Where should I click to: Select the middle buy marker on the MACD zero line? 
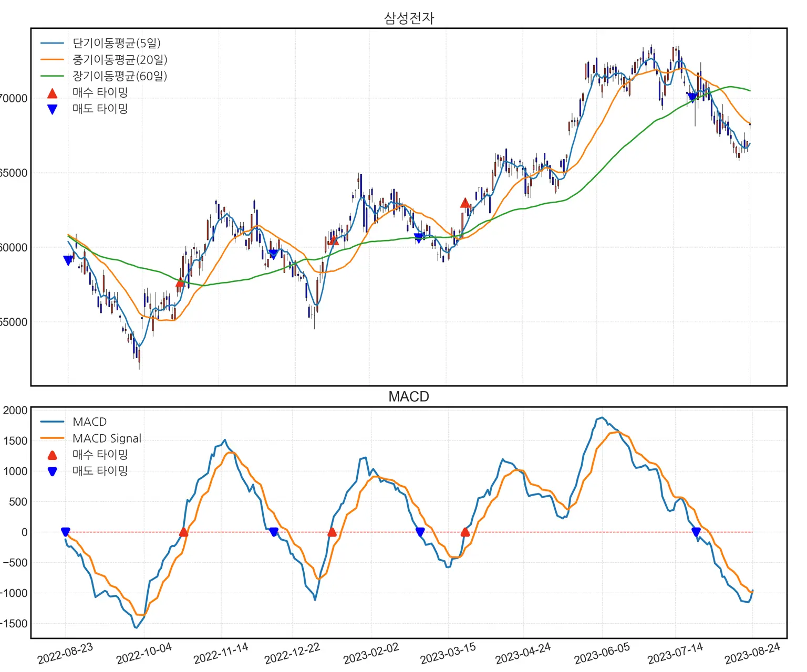click(332, 532)
